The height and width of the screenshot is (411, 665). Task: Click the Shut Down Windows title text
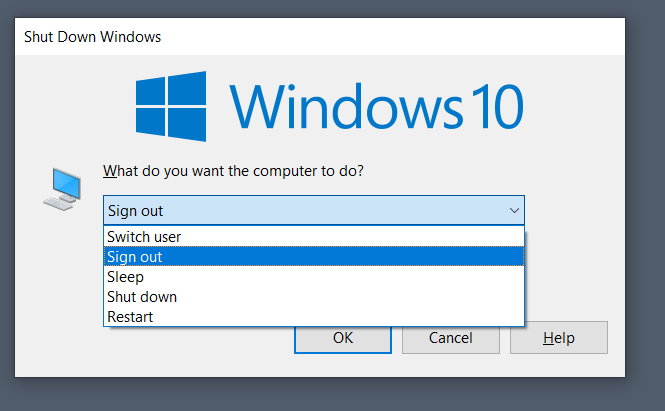[92, 37]
